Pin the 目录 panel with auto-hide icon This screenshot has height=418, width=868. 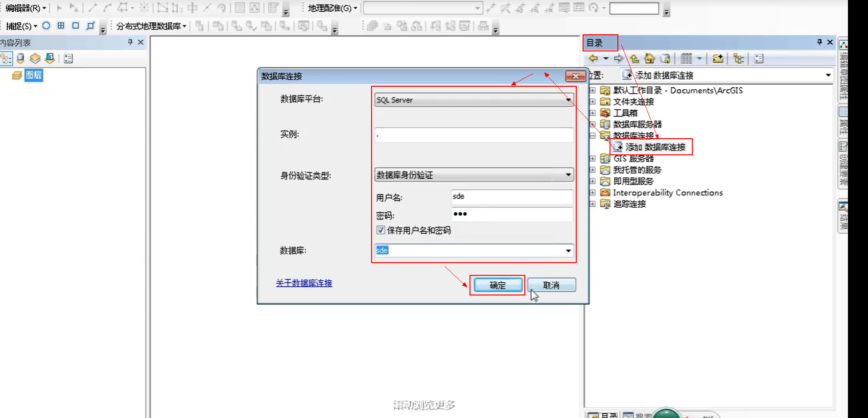(820, 42)
